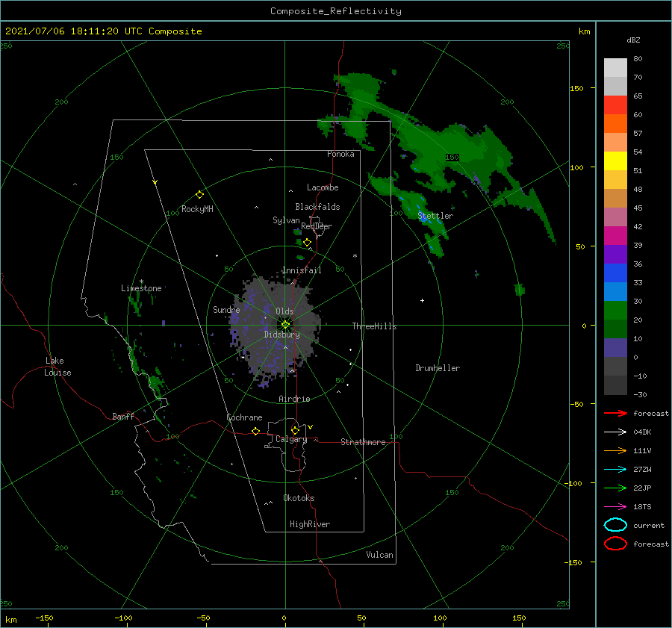Click the Airdrie label

294,399
